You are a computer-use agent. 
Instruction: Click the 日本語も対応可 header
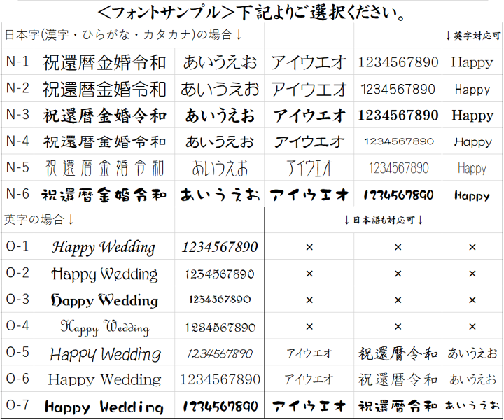point(384,220)
